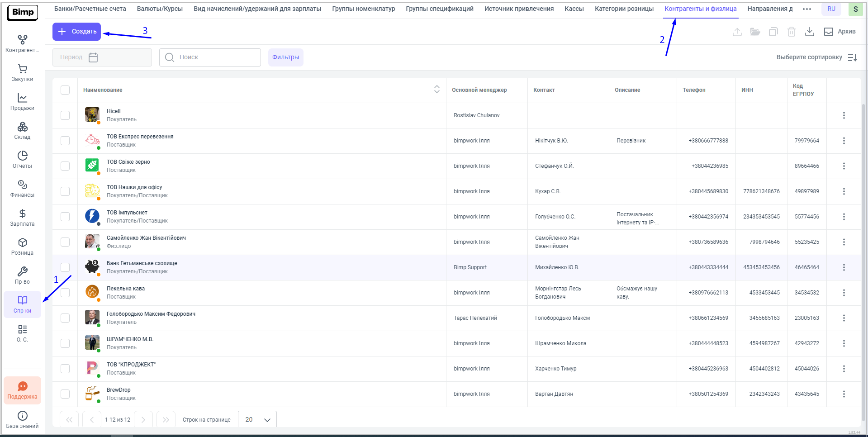Expand hidden tabs with three-dot menu

(806, 9)
